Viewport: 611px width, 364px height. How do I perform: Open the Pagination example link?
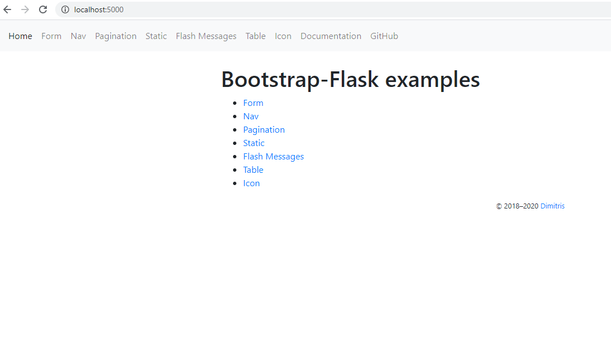[264, 129]
